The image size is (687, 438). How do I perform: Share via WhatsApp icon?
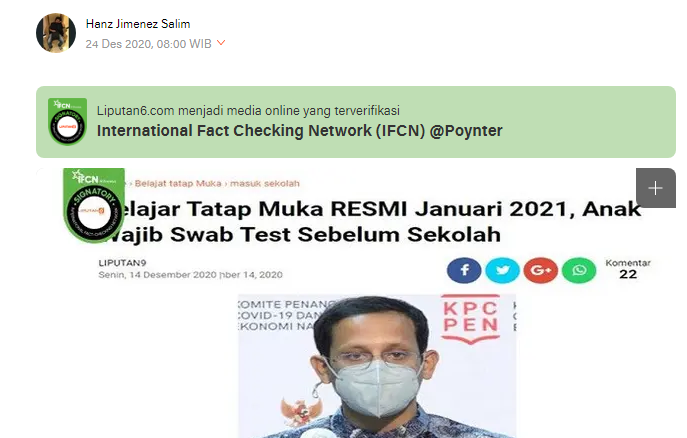(x=579, y=270)
